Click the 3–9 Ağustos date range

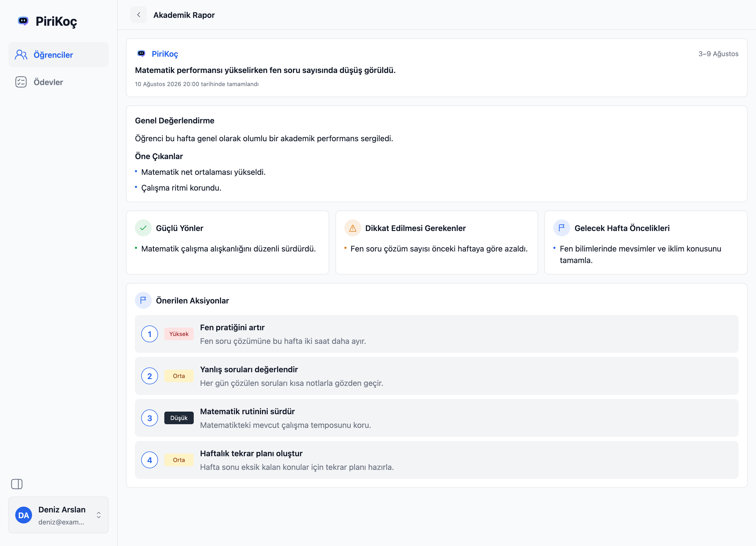click(718, 54)
